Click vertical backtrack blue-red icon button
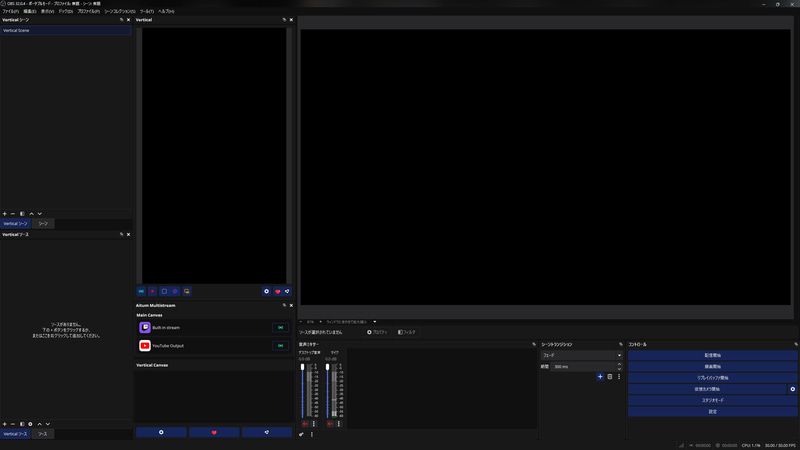 (175, 291)
